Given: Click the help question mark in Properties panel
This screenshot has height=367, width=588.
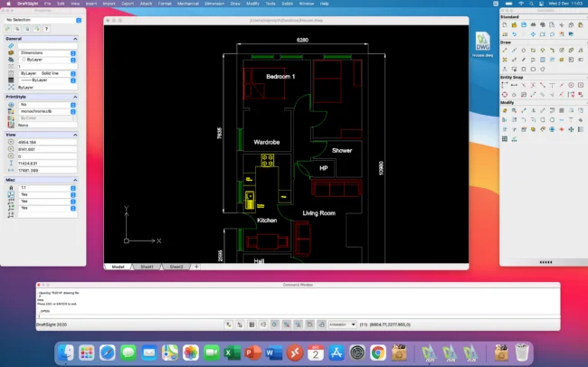Looking at the screenshot, I should tap(46, 29).
